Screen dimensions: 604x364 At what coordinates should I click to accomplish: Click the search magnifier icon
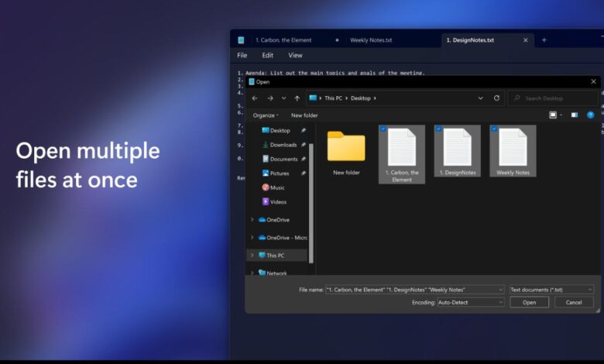point(517,98)
